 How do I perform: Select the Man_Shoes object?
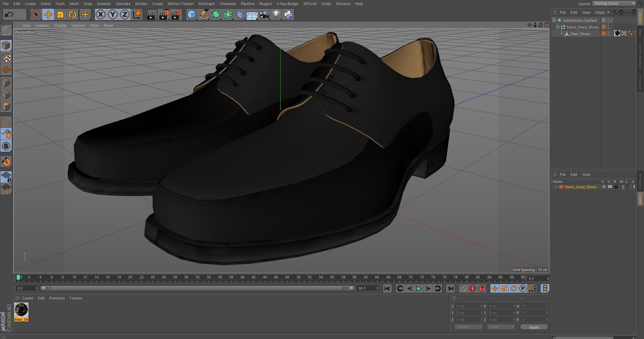(x=580, y=34)
